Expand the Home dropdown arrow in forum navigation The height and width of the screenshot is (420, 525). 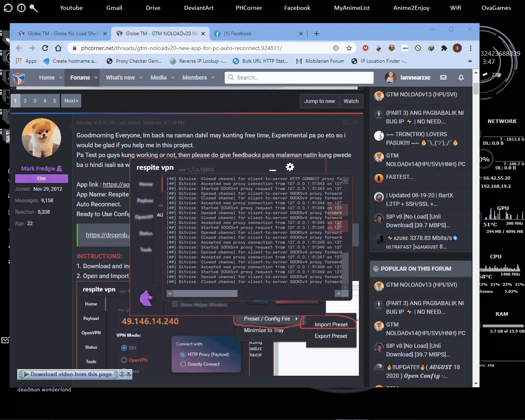click(60, 78)
